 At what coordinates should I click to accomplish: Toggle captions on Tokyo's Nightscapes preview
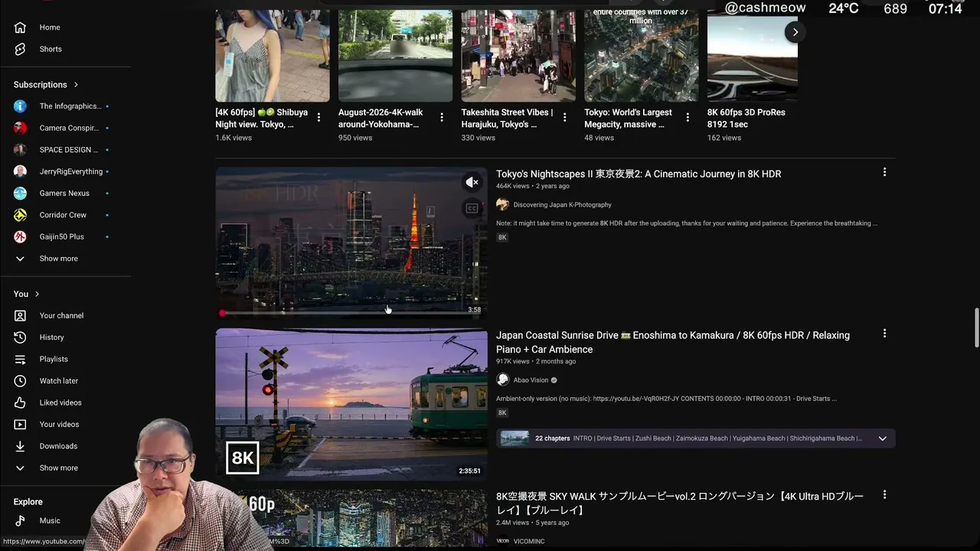tap(472, 208)
